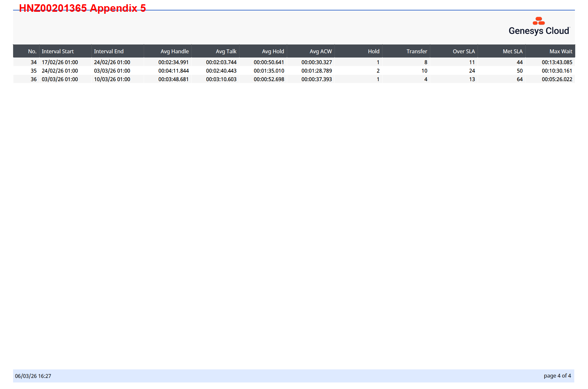
Task: Select row 34 interval start 17/02/26
Action: point(60,62)
